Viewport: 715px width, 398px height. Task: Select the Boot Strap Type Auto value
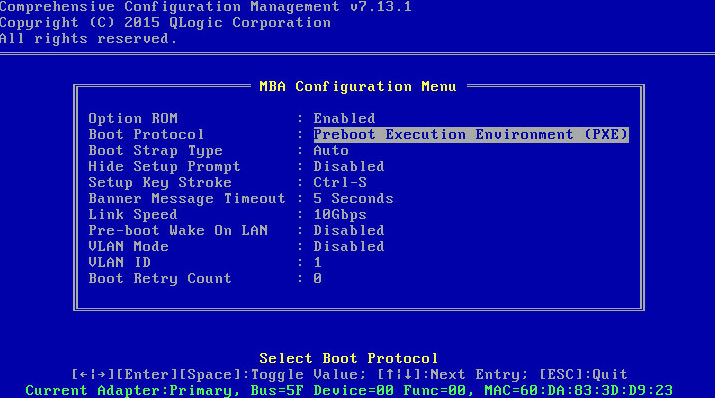[x=331, y=150]
